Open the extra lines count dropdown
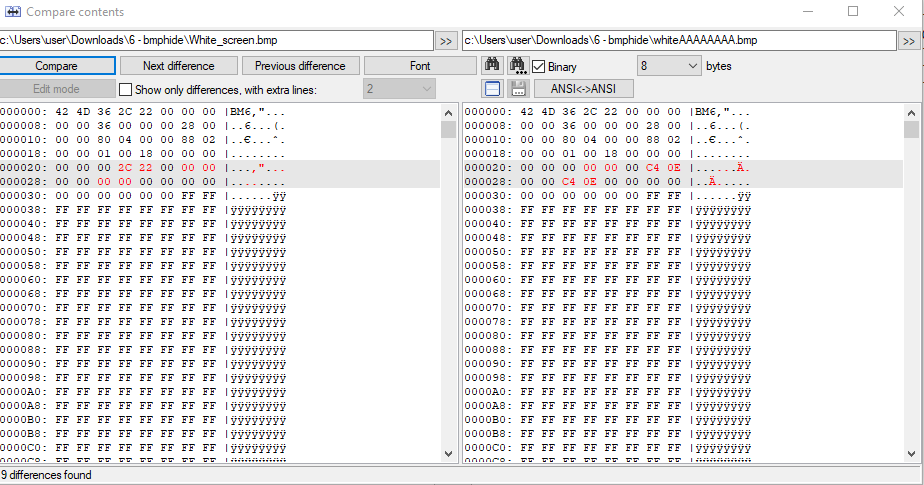The height and width of the screenshot is (485, 924). click(399, 89)
